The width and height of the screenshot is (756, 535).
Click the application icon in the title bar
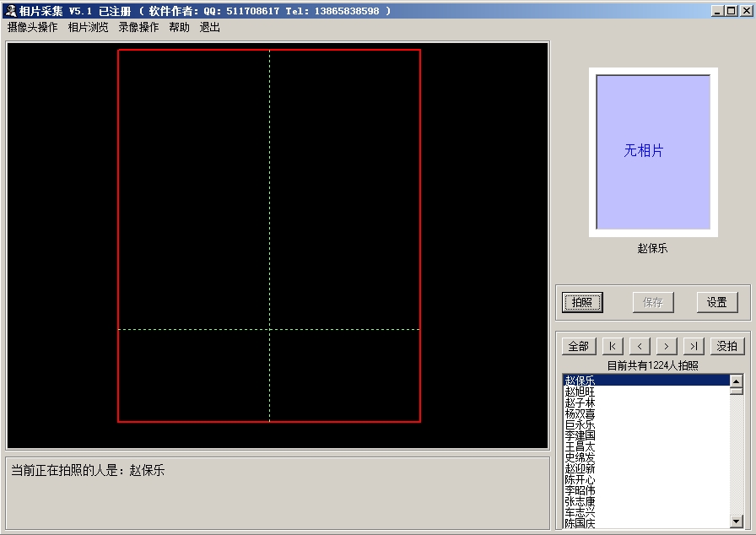11,11
